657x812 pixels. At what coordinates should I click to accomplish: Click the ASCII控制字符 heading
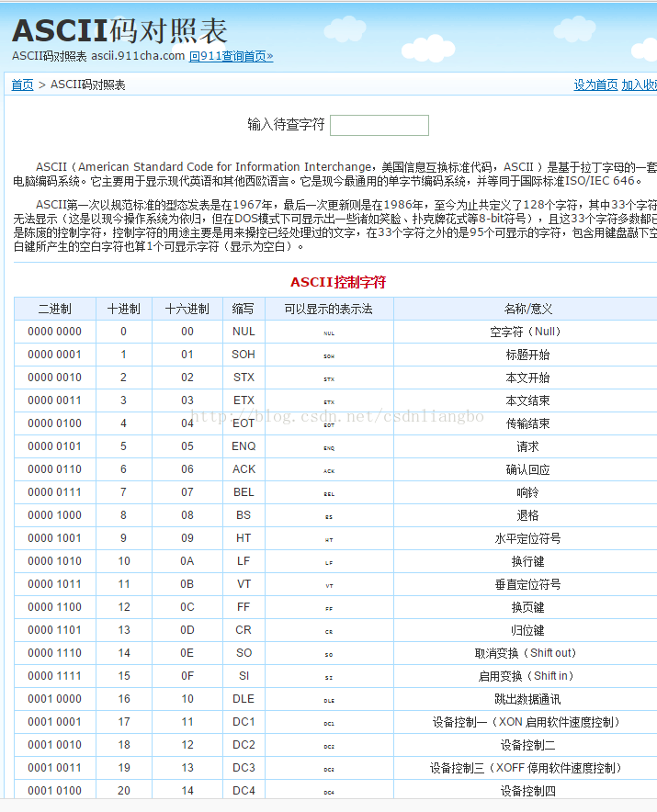(x=338, y=282)
